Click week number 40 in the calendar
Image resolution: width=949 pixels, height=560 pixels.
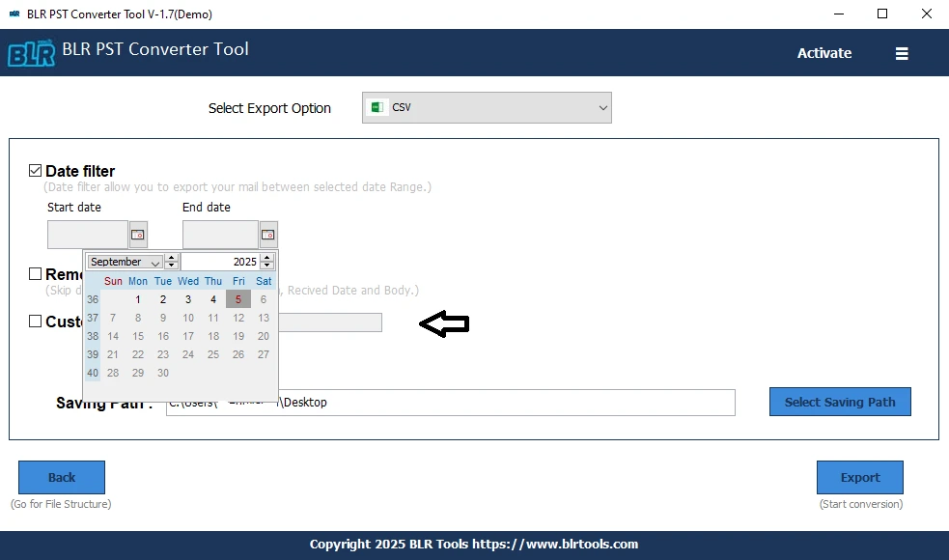click(93, 373)
